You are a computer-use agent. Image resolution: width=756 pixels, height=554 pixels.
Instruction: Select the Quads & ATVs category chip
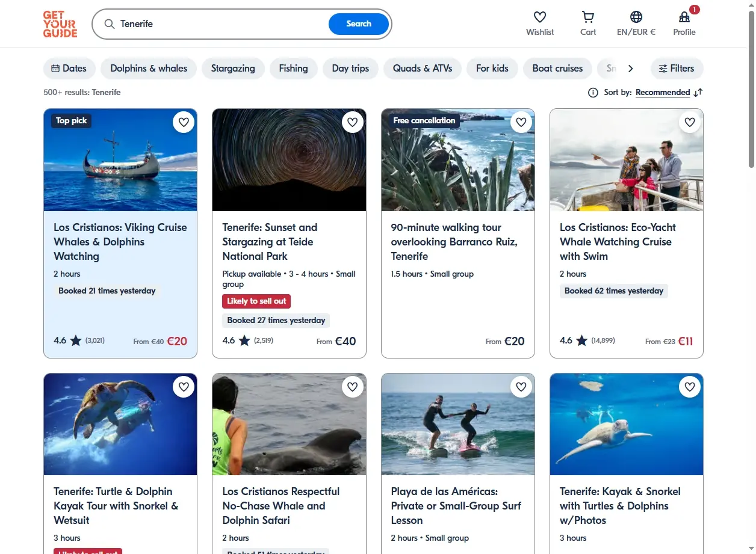pos(423,69)
